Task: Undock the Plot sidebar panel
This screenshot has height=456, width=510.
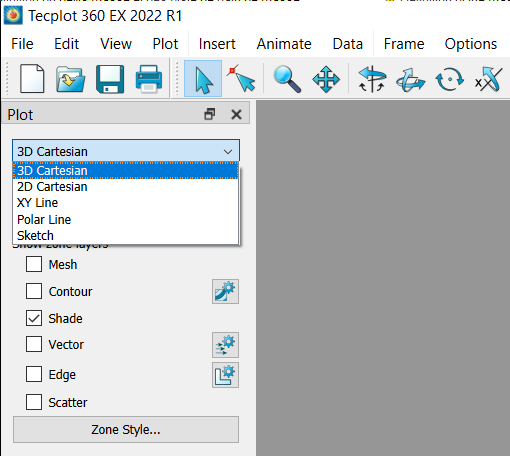Action: point(210,114)
